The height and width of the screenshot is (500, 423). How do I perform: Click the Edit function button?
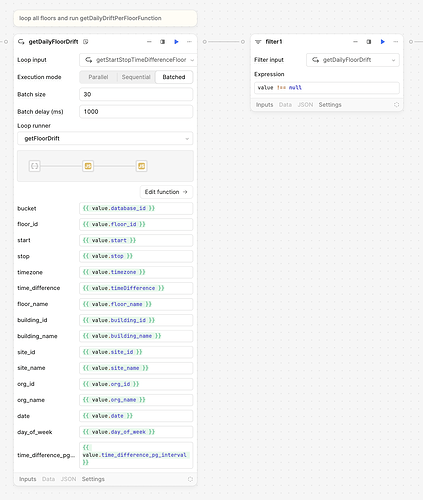tap(166, 192)
